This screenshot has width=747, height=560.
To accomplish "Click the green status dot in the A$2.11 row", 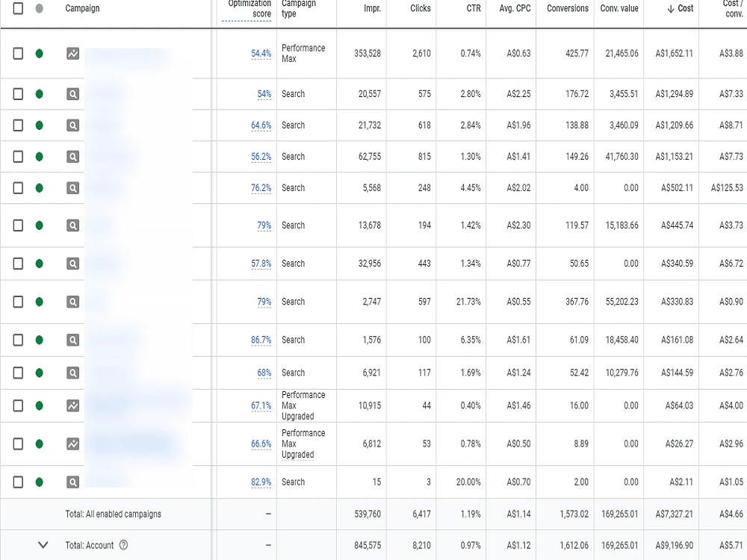I will [40, 482].
